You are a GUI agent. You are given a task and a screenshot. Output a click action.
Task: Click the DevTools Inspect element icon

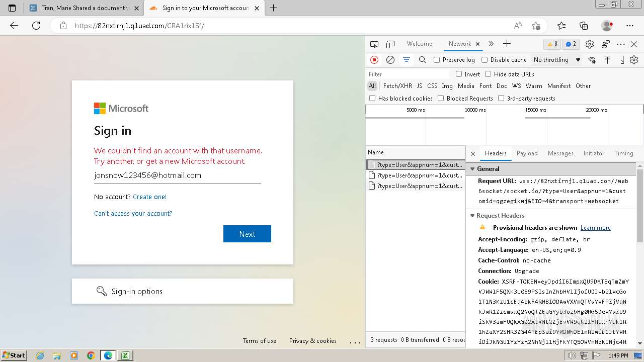(374, 44)
